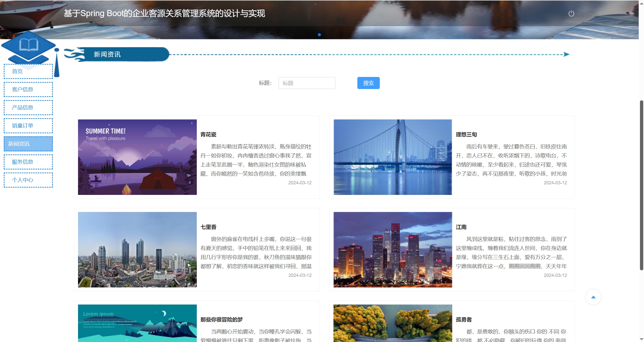Open the 理想三旬 news title
The width and height of the screenshot is (644, 342).
pyautogui.click(x=466, y=135)
